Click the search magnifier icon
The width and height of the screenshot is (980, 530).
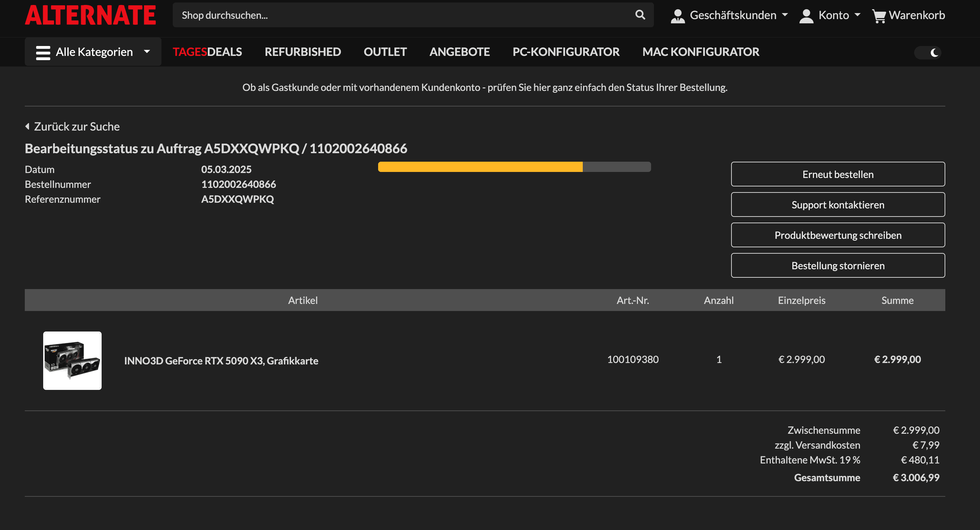[x=640, y=15]
